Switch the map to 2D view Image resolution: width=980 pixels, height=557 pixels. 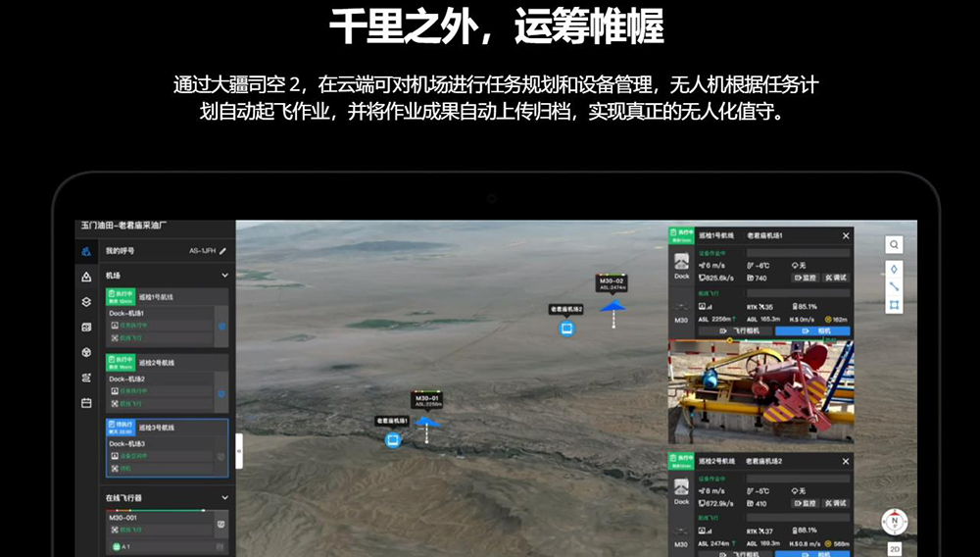click(x=895, y=549)
